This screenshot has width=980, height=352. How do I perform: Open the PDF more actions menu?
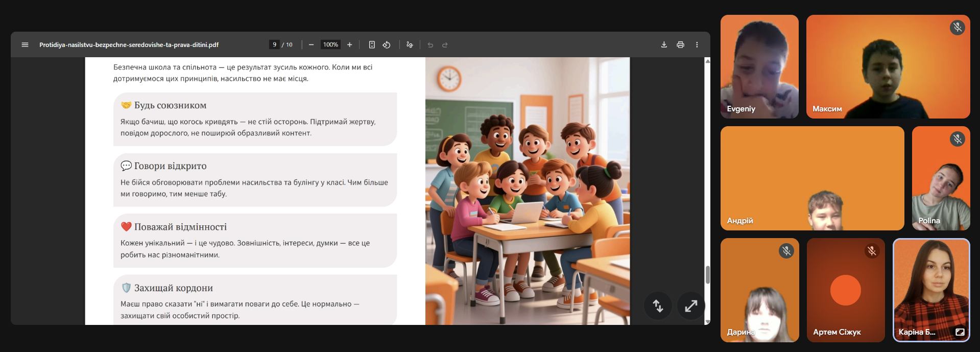[697, 45]
